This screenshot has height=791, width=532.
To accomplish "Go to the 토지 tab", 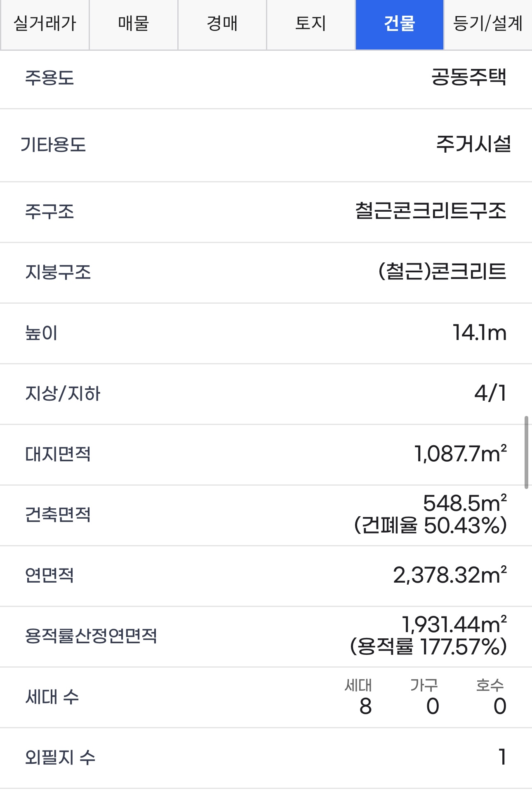I will tap(311, 24).
